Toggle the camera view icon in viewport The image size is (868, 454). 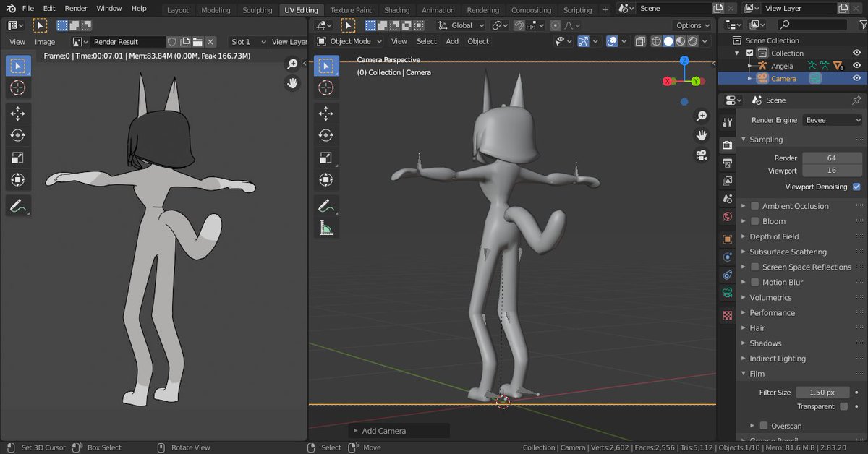point(702,154)
